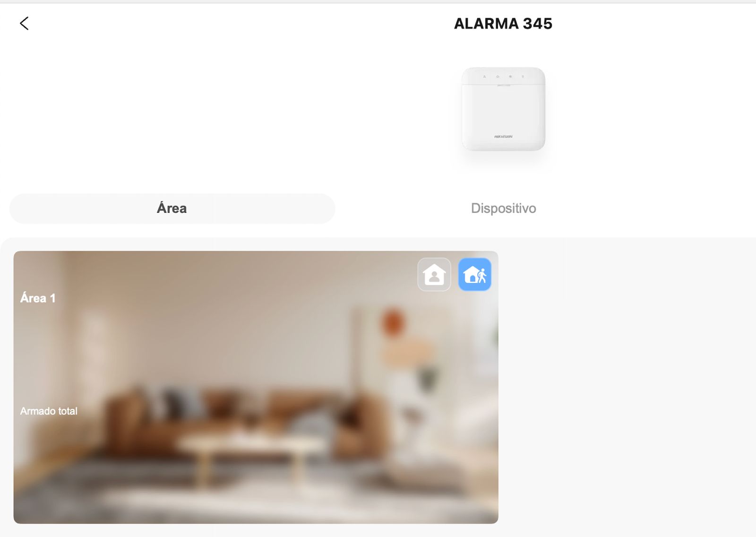This screenshot has height=537, width=756.
Task: Go back using the left chevron arrow
Action: click(24, 23)
